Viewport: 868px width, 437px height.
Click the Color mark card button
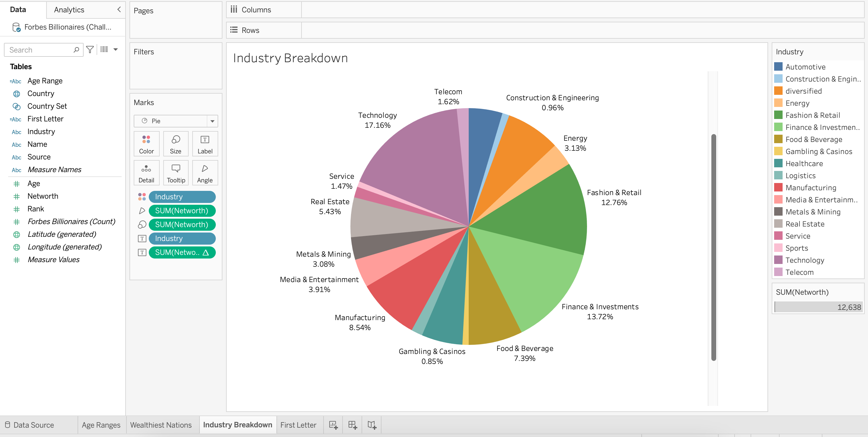pos(146,144)
